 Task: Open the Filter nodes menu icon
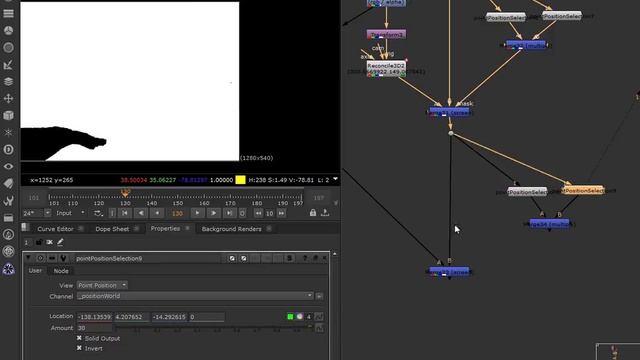(x=8, y=48)
